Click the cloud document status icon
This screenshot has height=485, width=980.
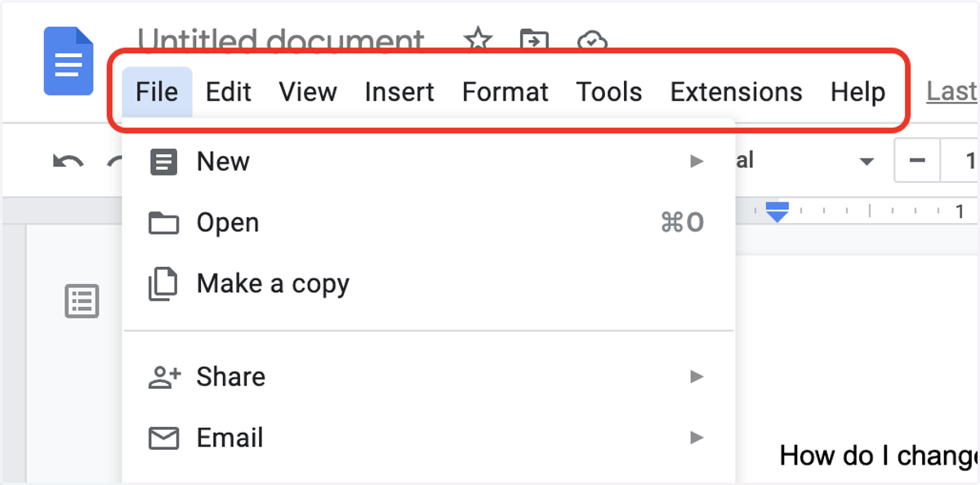tap(590, 40)
